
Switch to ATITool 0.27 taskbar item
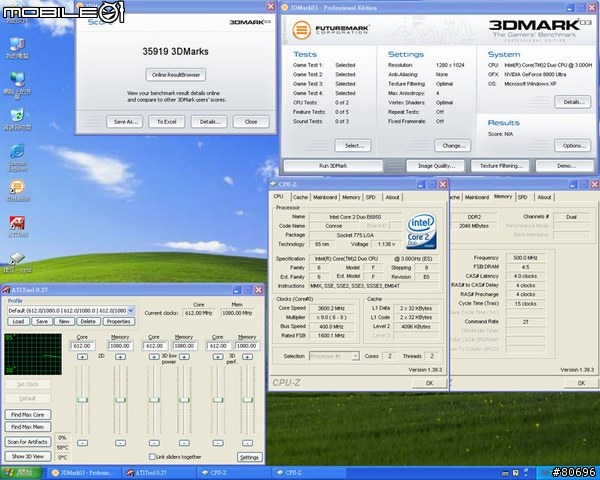coord(157,473)
